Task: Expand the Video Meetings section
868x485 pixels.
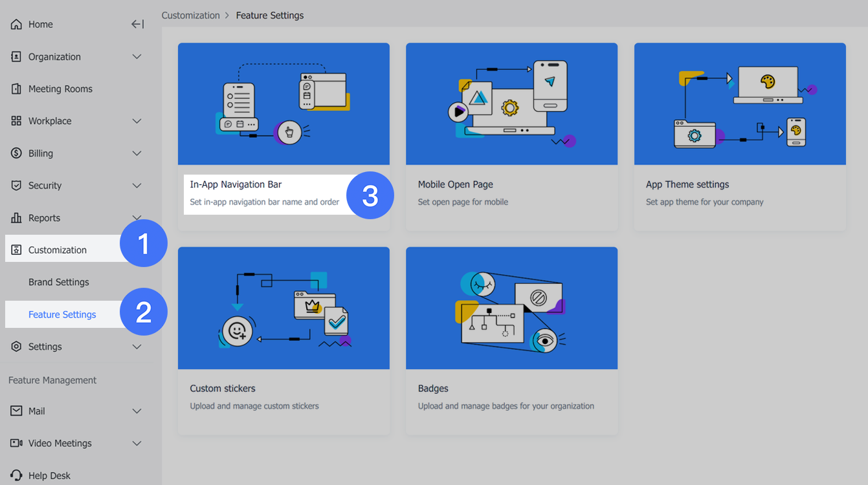Action: (x=137, y=444)
